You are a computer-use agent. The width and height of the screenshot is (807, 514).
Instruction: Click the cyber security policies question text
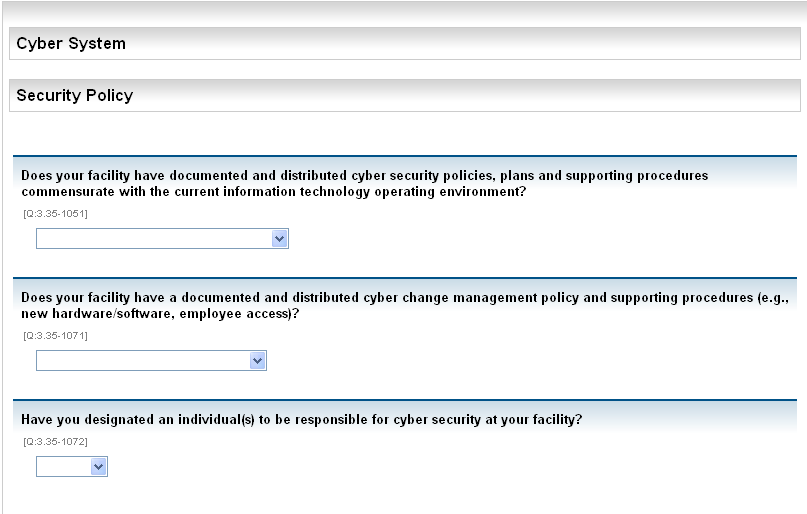click(364, 184)
